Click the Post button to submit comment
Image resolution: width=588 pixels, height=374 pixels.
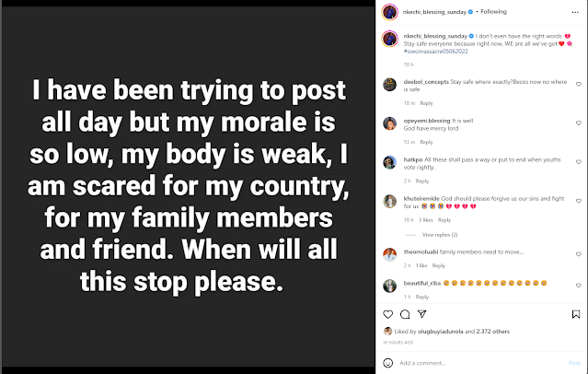[574, 362]
